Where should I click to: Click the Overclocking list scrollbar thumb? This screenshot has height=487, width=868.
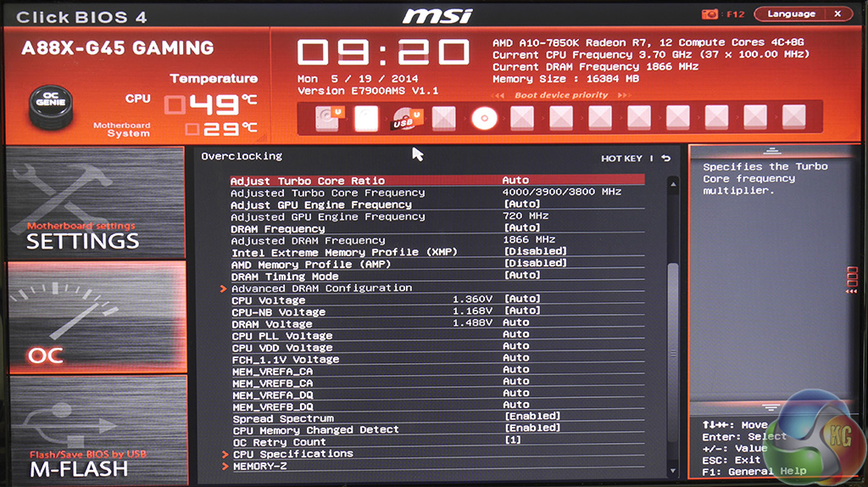[x=673, y=352]
